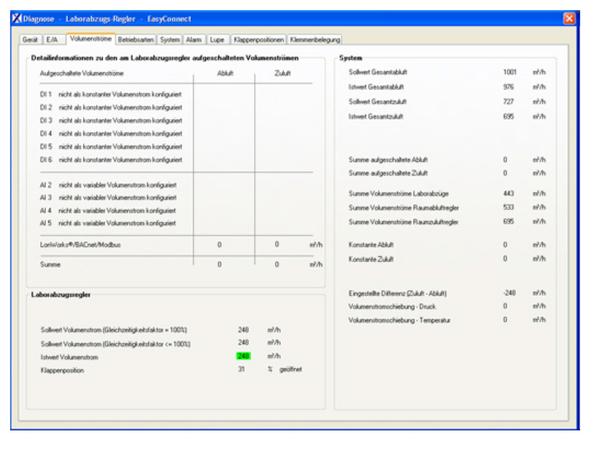600x452 pixels.
Task: Click the Summe Volumenströme Laborabzüge value 443
Action: (508, 192)
